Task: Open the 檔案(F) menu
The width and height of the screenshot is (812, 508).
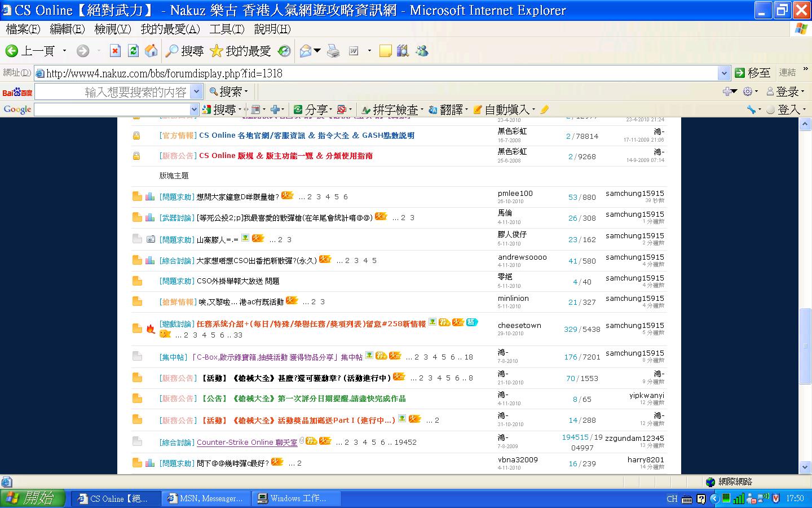Action: (x=23, y=29)
